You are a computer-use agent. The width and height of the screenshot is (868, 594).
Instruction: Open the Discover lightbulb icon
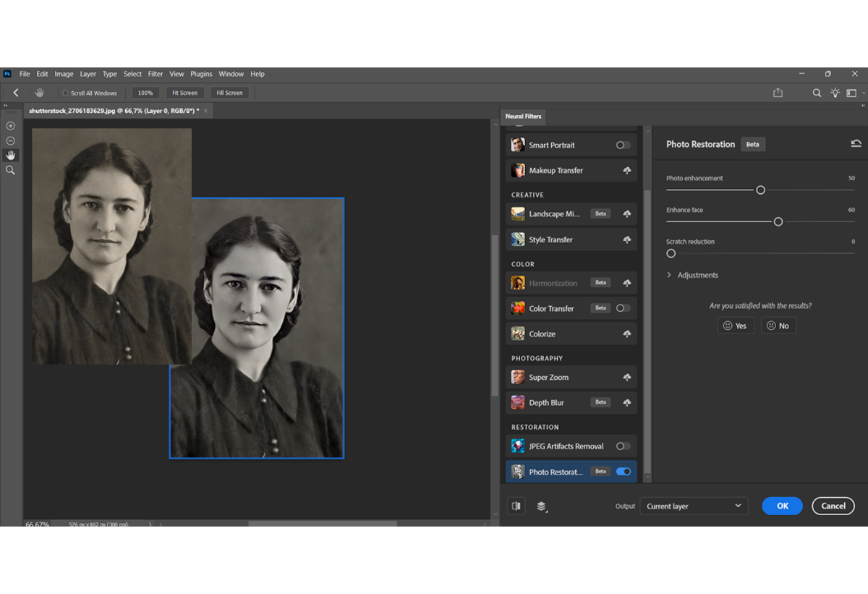pos(835,93)
